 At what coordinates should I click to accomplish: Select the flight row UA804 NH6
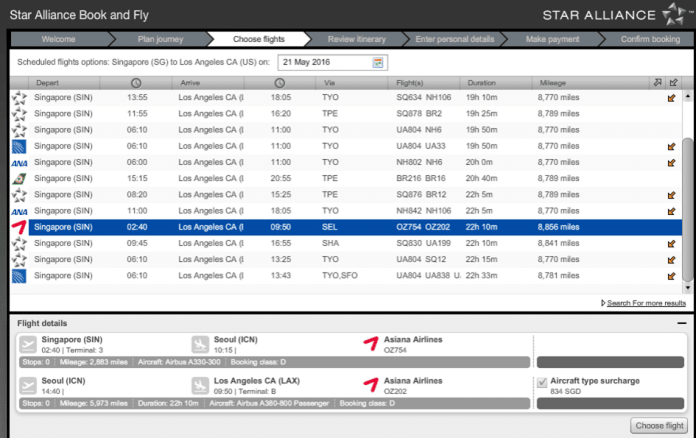click(346, 130)
